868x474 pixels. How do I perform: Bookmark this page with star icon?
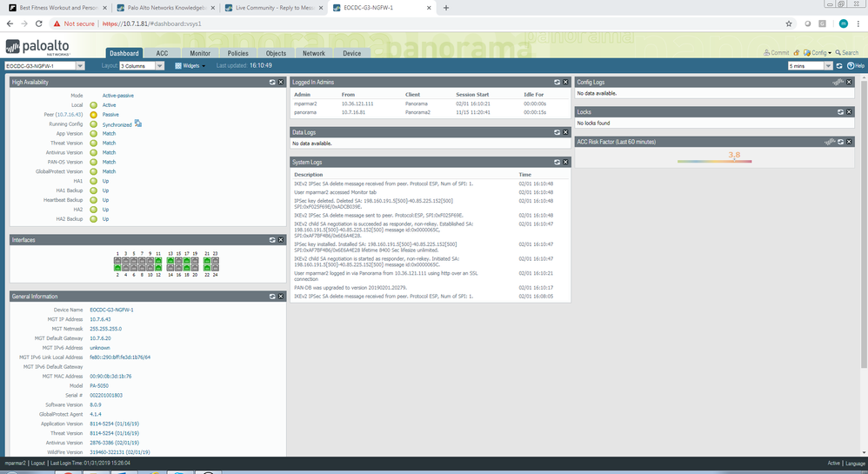tap(789, 23)
